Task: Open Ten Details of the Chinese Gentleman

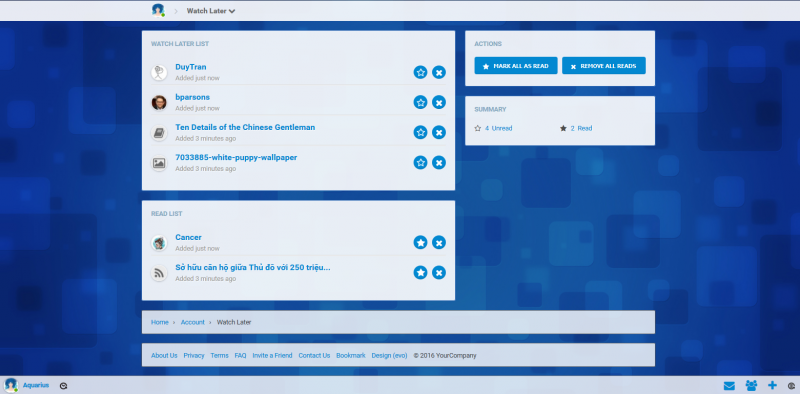Action: tap(245, 127)
